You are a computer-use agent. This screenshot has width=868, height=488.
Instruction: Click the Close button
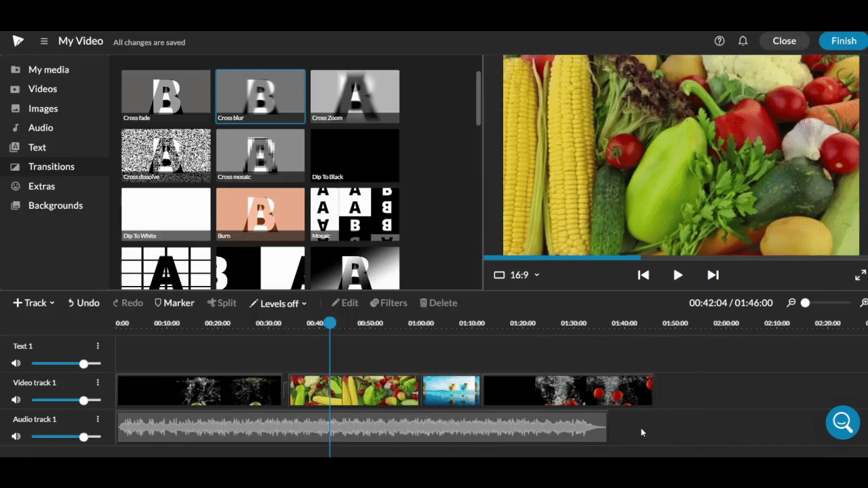(784, 41)
